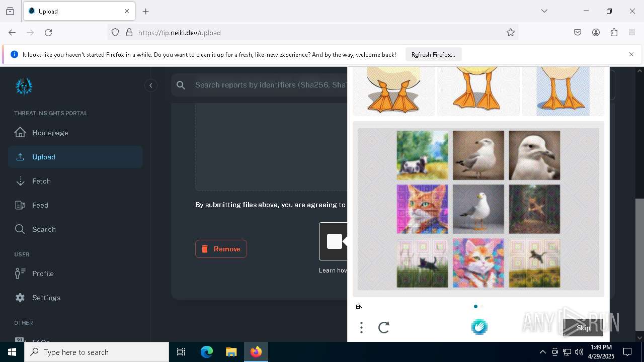The width and height of the screenshot is (644, 362).
Task: Refresh the captcha challenge
Action: pyautogui.click(x=384, y=328)
